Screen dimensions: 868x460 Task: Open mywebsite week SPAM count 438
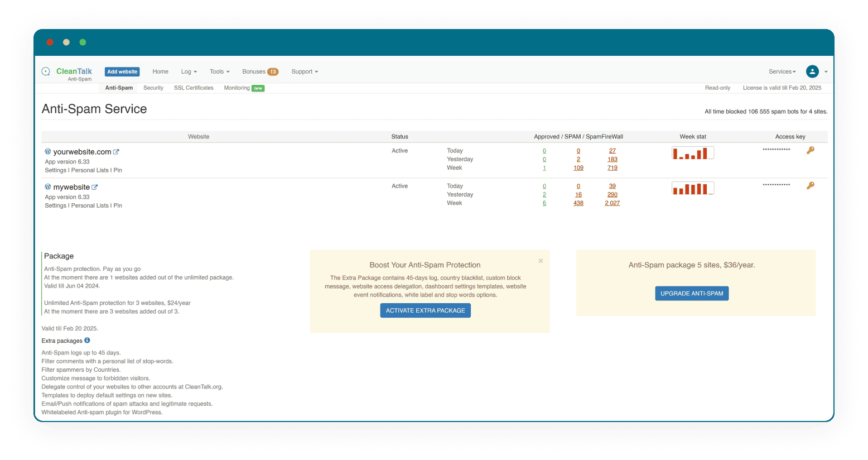click(x=578, y=203)
